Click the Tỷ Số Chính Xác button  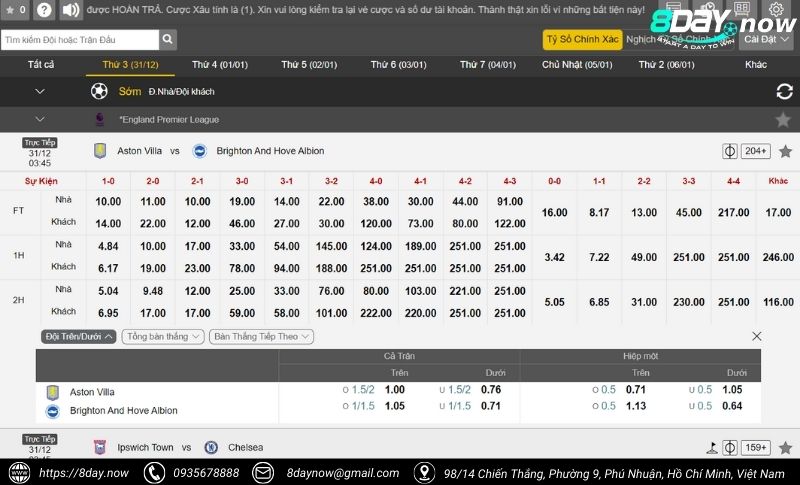[x=582, y=40]
